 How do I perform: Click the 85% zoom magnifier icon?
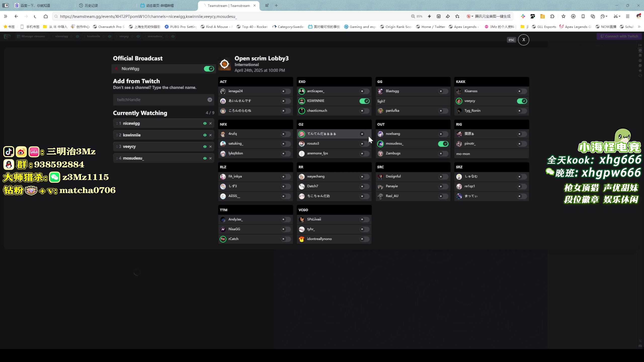413,16
